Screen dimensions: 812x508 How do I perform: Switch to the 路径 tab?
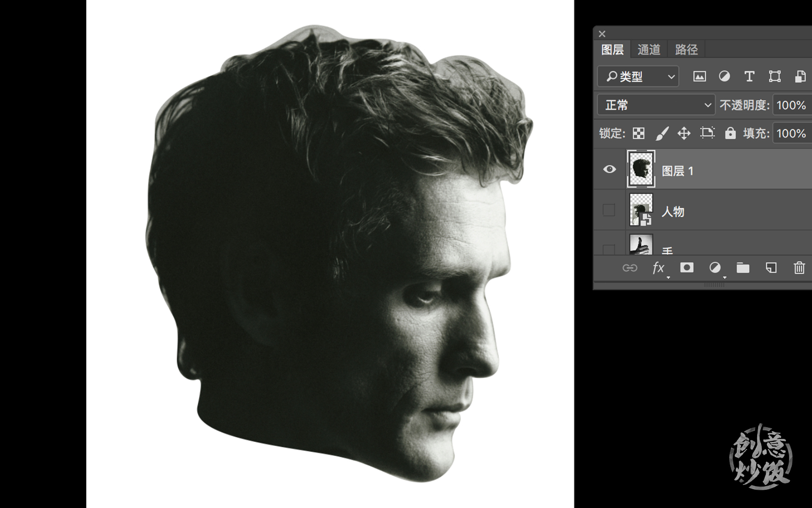pyautogui.click(x=687, y=50)
